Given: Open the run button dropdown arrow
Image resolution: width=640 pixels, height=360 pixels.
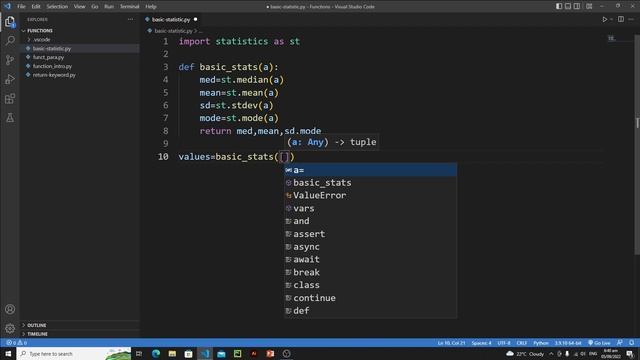Looking at the screenshot, I should pos(611,19).
